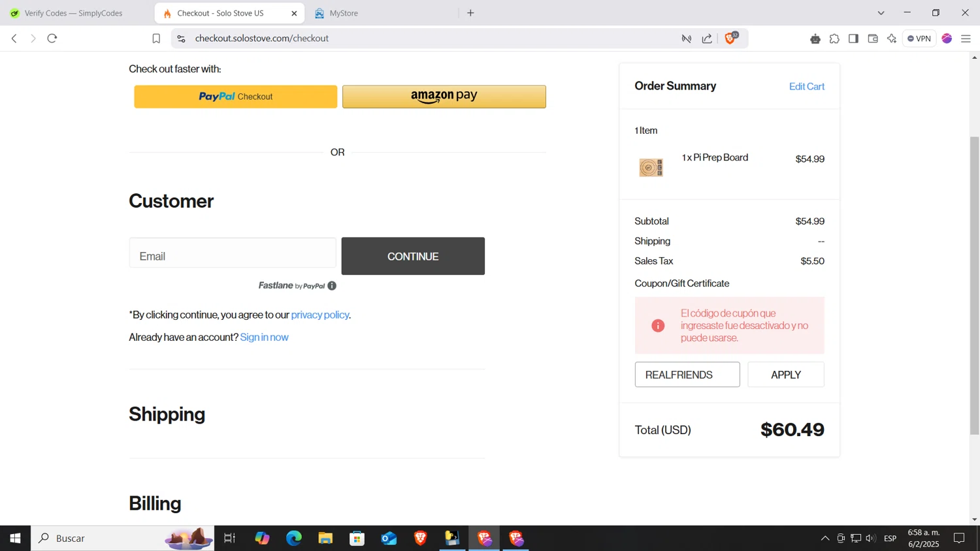Screen dimensions: 980x551
Task: Open Brave Shields lion icon
Action: tap(731, 38)
